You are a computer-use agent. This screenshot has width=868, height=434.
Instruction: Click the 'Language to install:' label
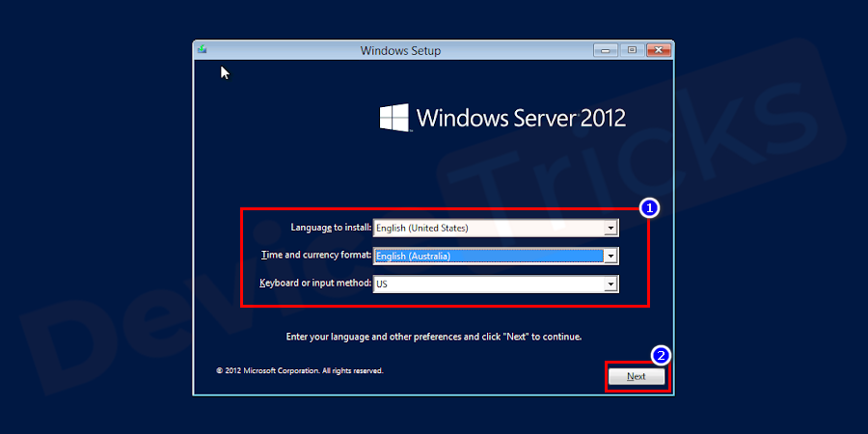(x=331, y=228)
